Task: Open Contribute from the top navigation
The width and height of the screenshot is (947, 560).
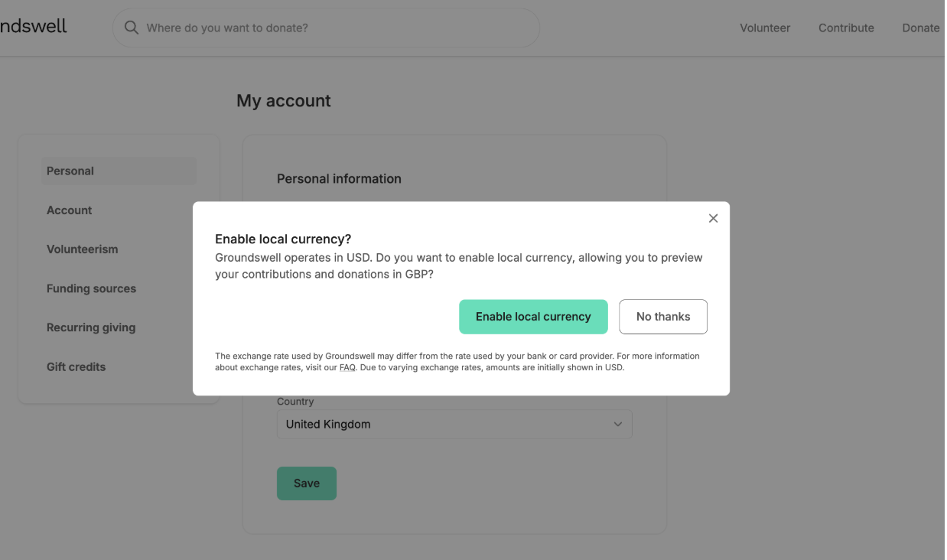Action: pos(846,28)
